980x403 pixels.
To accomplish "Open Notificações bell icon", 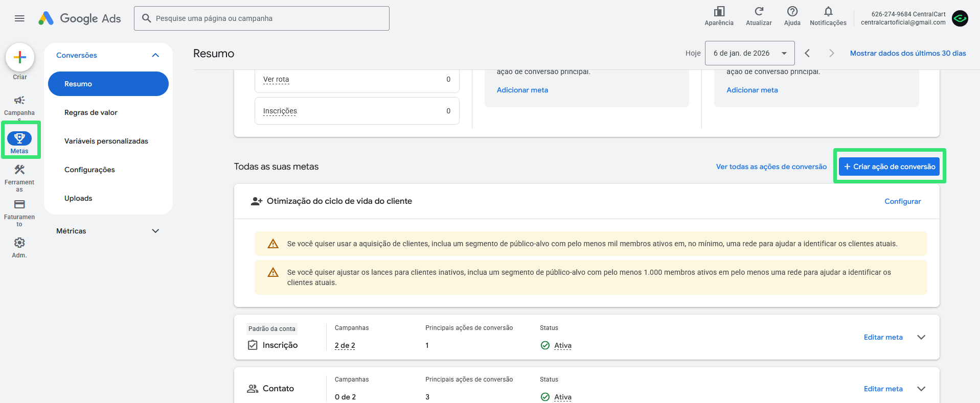I will [828, 11].
